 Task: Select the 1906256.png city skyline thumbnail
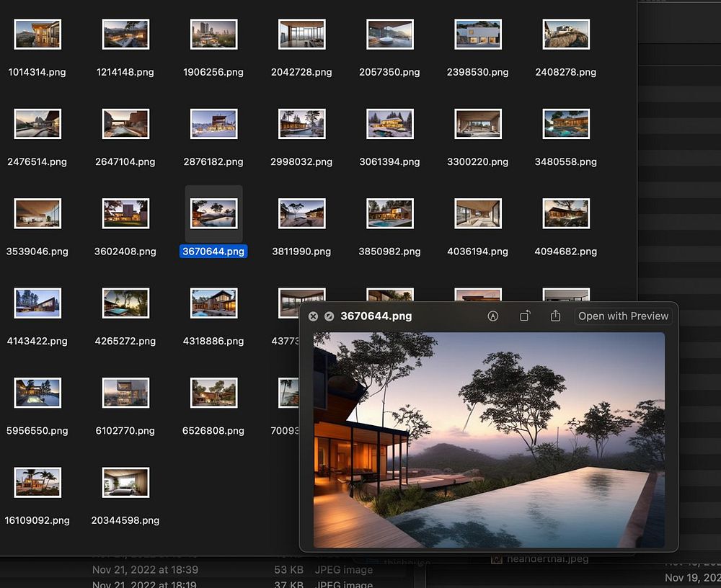point(213,35)
